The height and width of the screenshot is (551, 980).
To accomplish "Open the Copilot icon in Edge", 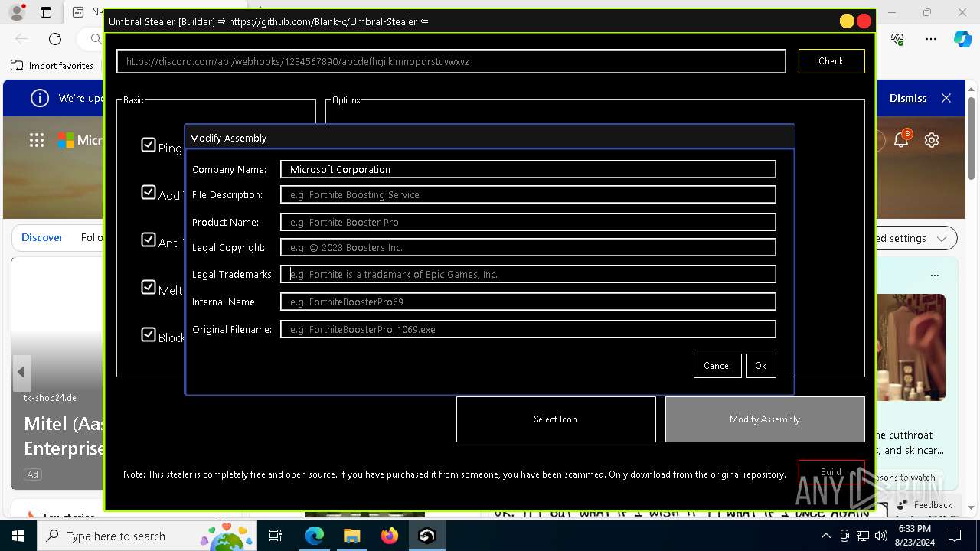I will (962, 39).
